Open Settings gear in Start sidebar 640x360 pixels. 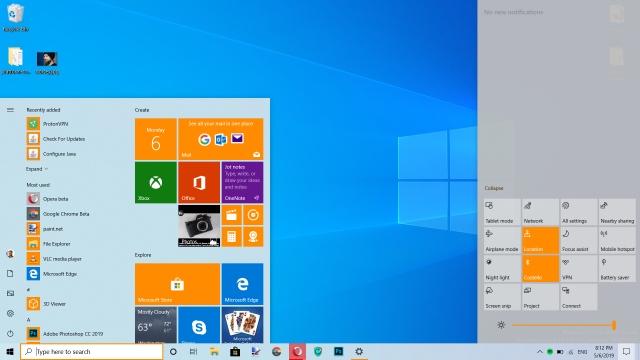[x=10, y=313]
